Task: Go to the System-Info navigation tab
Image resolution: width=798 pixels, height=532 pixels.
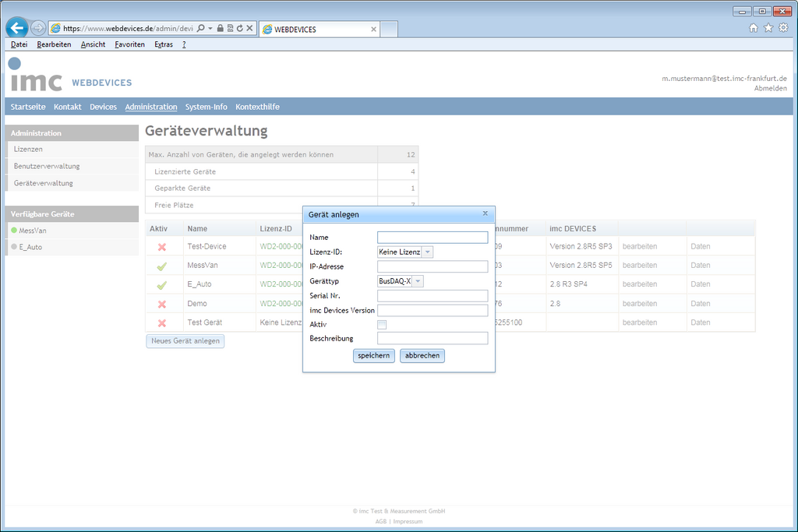Action: [x=206, y=107]
